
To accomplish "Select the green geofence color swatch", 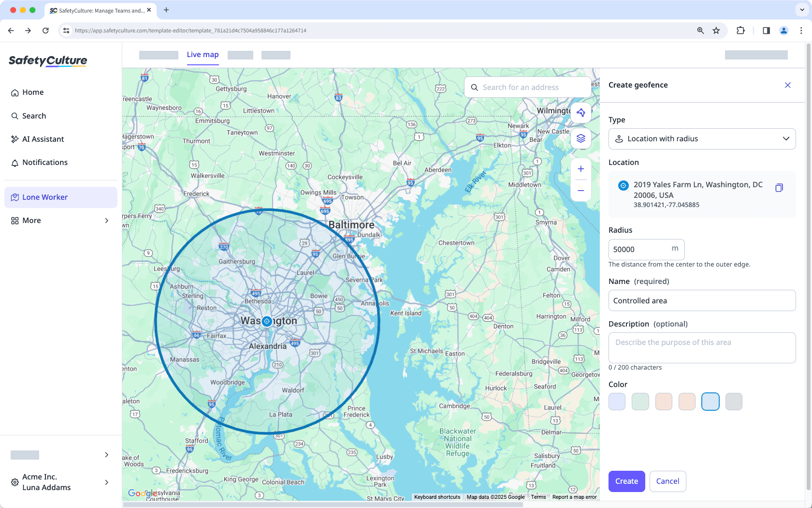I will click(x=640, y=401).
